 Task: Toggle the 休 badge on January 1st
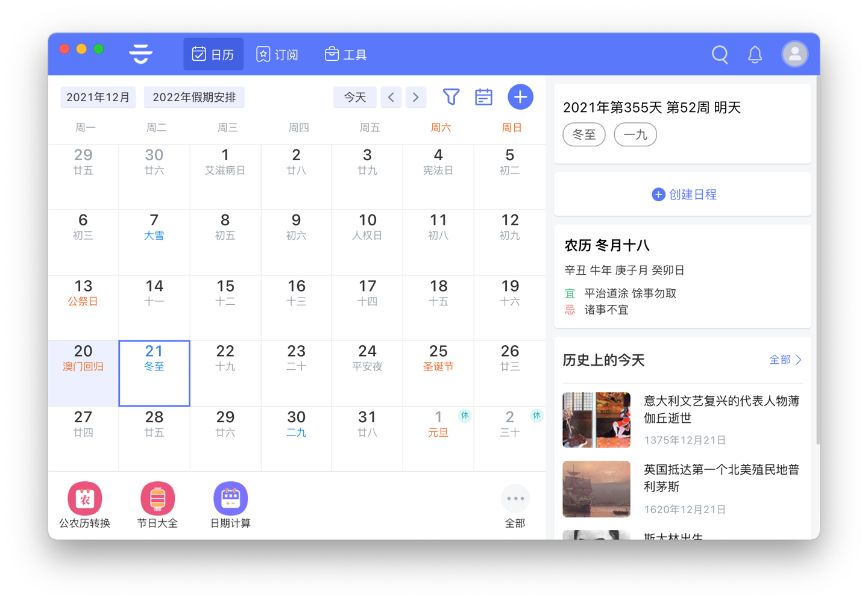pos(465,416)
